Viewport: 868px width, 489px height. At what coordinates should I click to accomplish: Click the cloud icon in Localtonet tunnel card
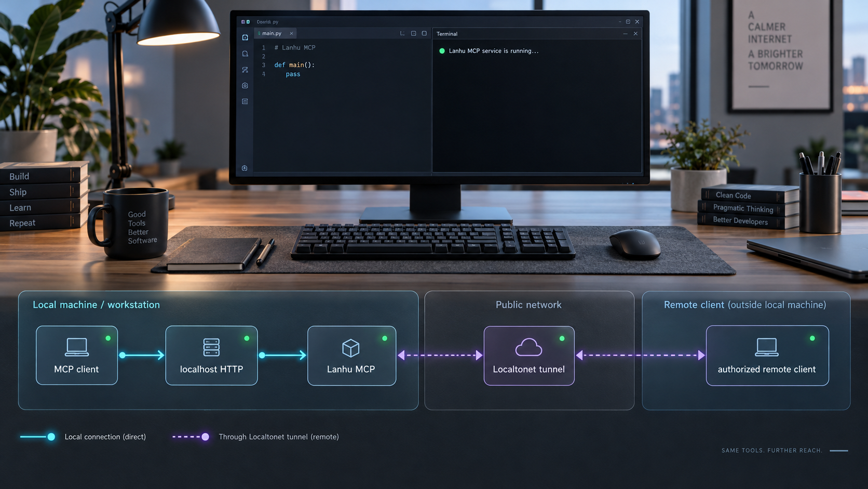pyautogui.click(x=528, y=347)
